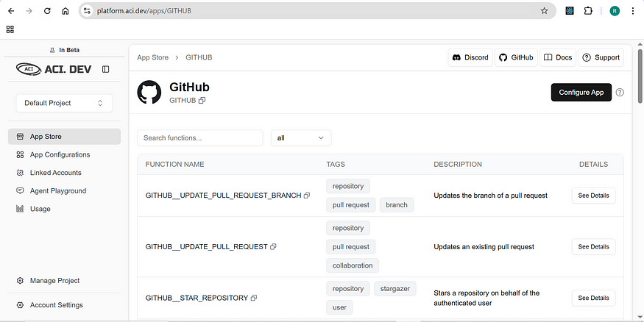Image resolution: width=644 pixels, height=322 pixels.
Task: Click the App Store breadcrumb link
Action: (153, 57)
